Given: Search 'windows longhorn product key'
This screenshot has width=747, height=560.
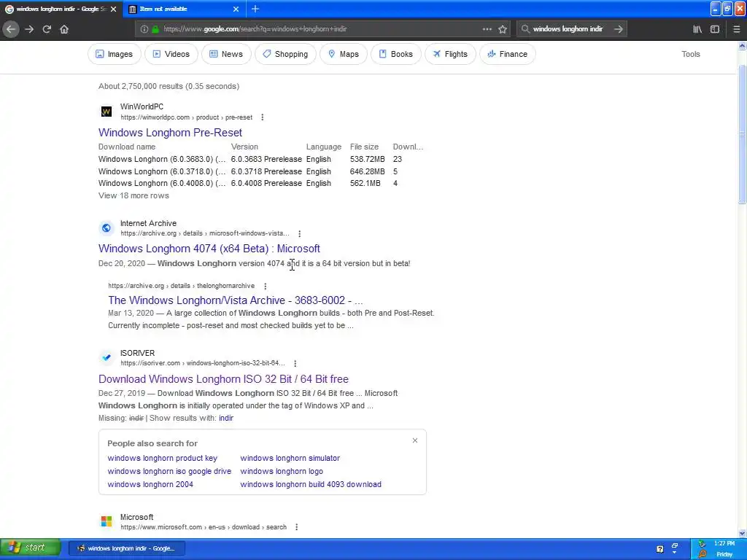Looking at the screenshot, I should click(162, 458).
